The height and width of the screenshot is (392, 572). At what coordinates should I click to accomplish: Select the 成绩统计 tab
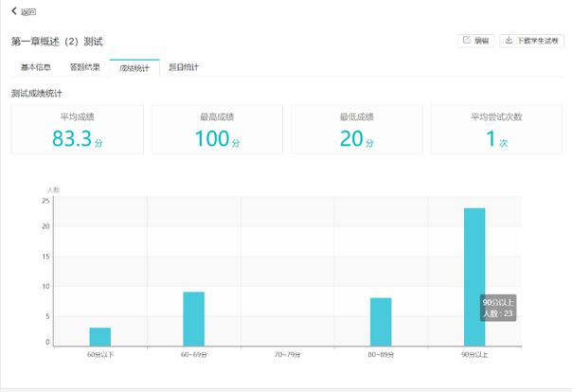click(x=134, y=68)
